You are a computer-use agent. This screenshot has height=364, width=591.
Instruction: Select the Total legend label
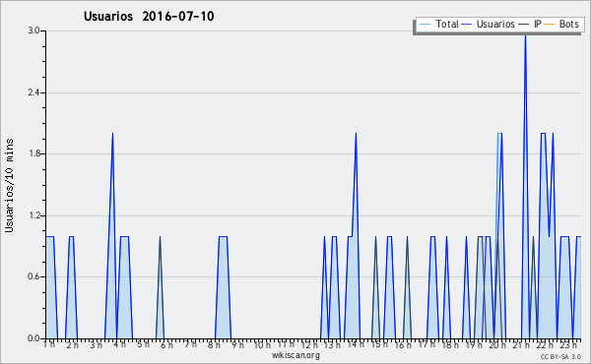(x=447, y=24)
